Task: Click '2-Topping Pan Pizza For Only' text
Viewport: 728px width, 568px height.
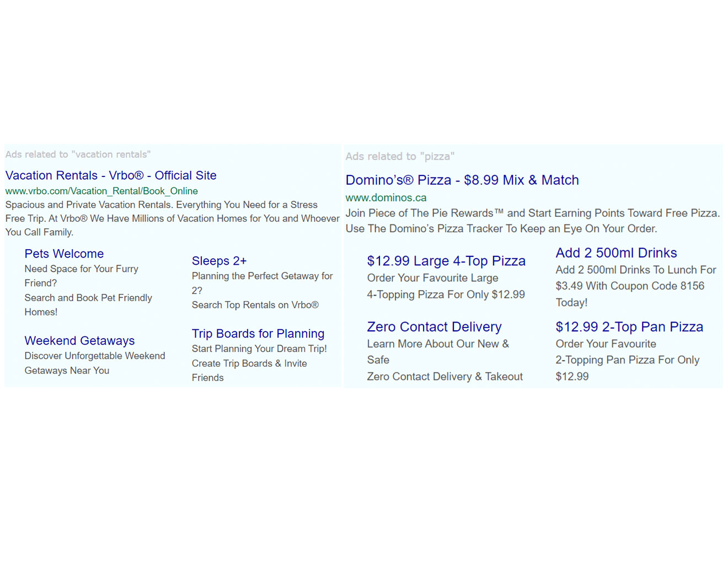Action: coord(628,360)
